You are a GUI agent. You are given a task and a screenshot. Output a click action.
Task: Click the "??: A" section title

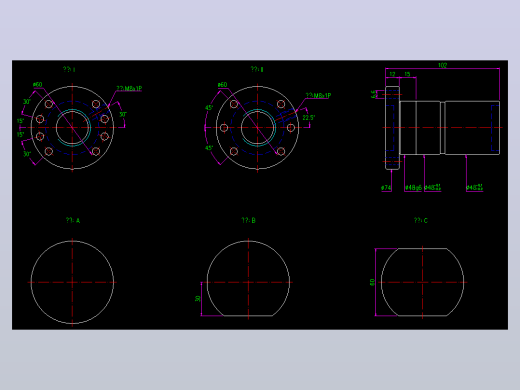pyautogui.click(x=73, y=220)
